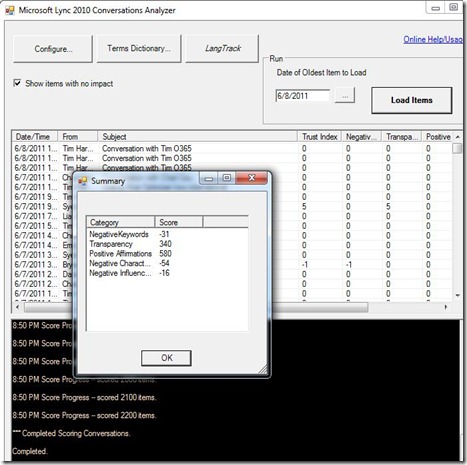Click horizontal scroll right arrow
Viewport: 467px width, 465px height.
(446, 307)
